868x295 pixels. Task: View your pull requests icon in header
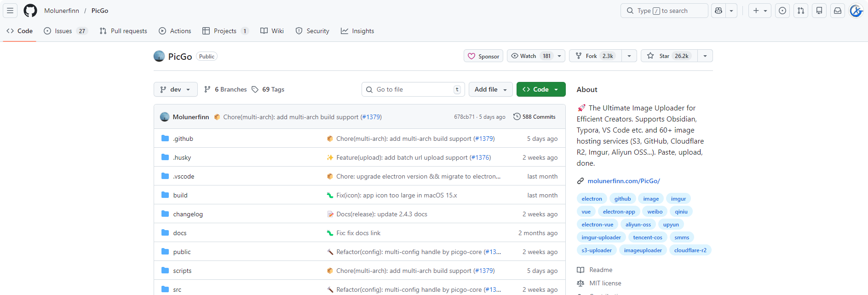tap(801, 11)
